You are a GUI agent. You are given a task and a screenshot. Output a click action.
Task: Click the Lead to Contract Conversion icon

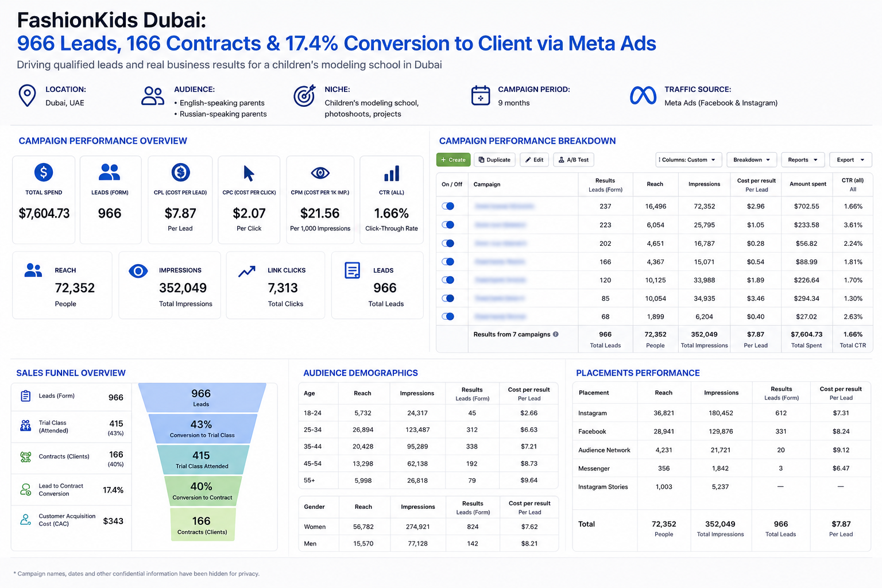coord(25,489)
